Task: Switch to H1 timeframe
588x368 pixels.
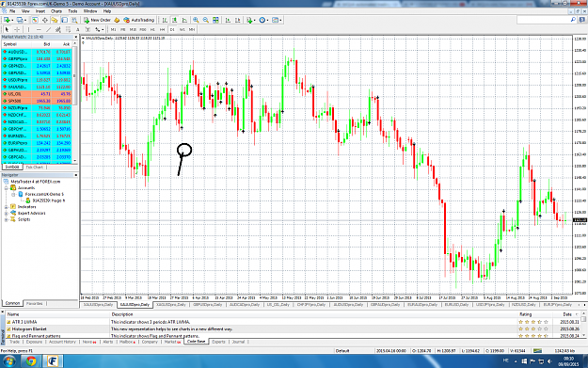Action: (152, 29)
